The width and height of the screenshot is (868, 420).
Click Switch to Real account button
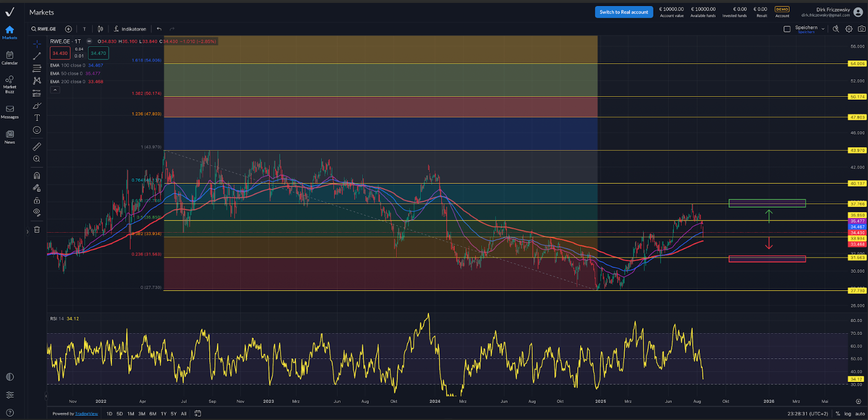624,12
